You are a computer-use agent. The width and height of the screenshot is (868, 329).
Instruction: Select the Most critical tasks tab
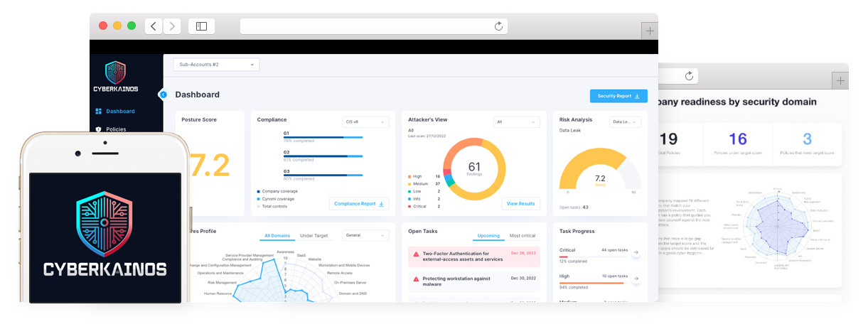[523, 235]
